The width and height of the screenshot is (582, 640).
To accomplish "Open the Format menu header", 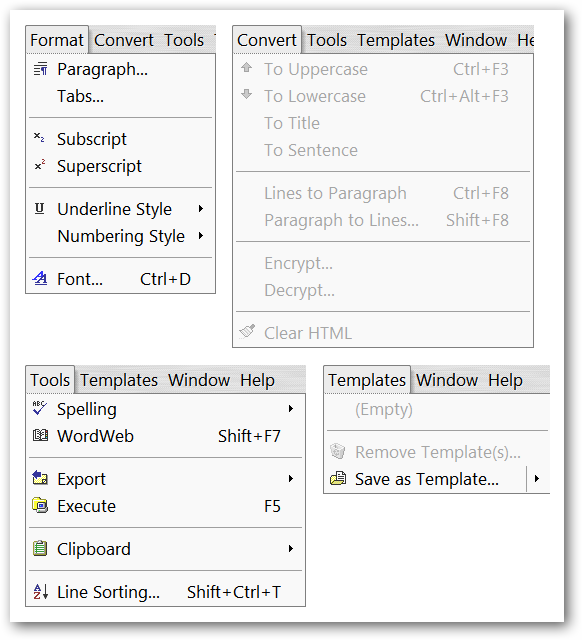I will pos(57,40).
